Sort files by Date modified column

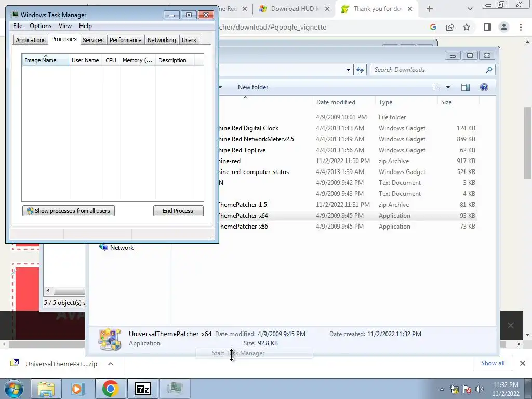[344, 102]
